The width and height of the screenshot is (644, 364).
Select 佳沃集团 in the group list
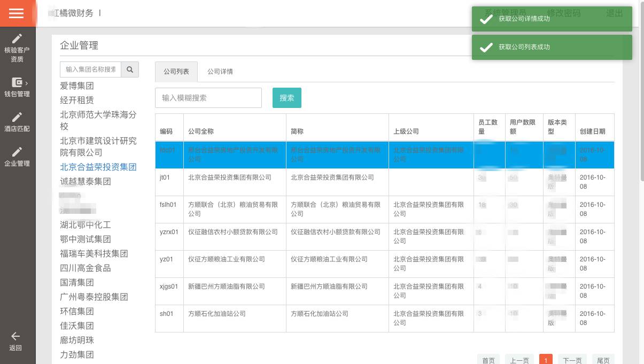coord(77,326)
